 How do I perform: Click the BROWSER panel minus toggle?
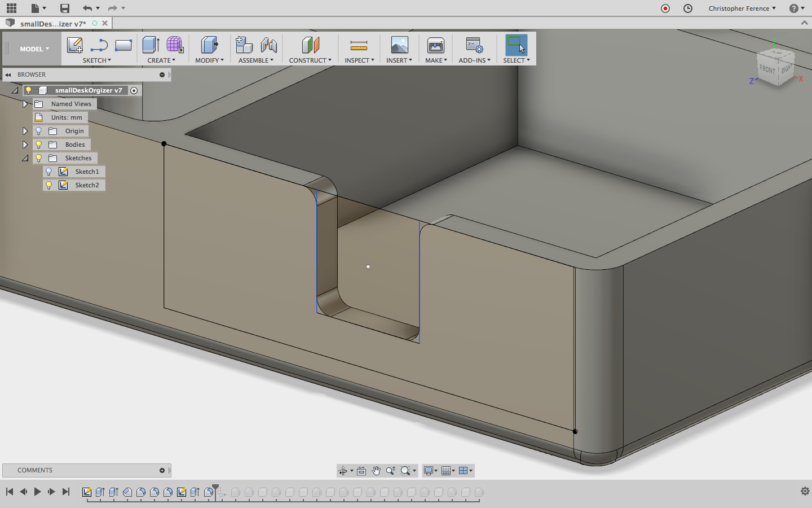162,75
